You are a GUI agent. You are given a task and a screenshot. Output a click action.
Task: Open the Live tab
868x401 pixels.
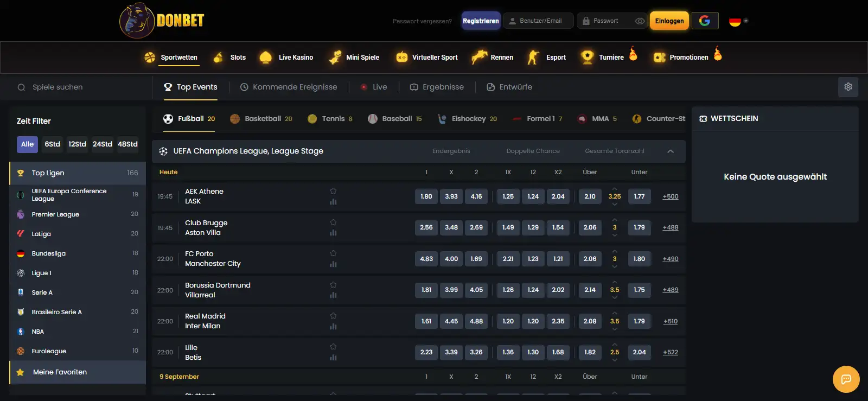click(x=374, y=87)
